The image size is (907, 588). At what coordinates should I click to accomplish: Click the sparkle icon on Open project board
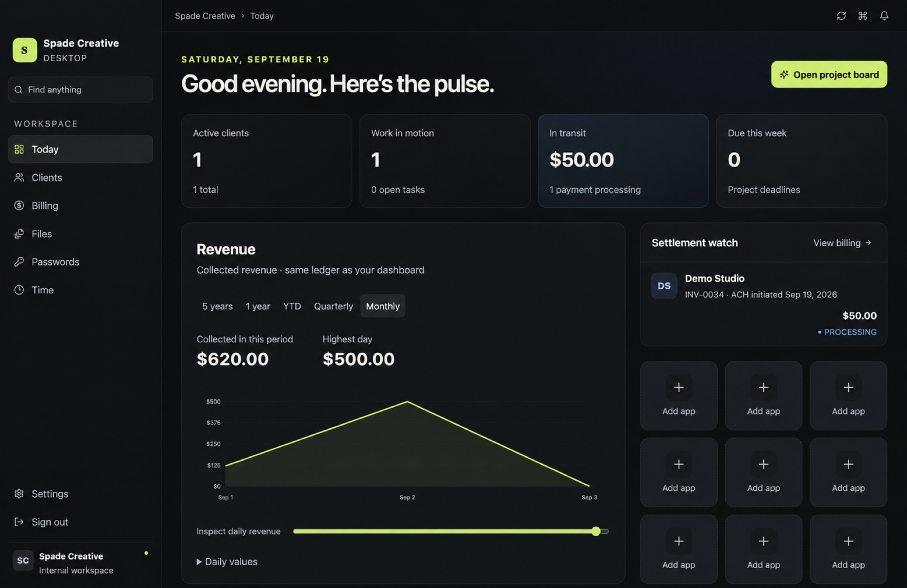point(784,75)
